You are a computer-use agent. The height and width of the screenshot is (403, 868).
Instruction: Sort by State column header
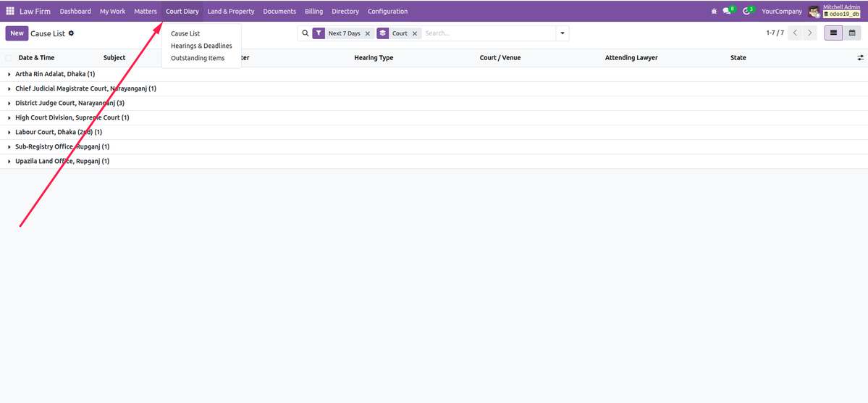(738, 58)
